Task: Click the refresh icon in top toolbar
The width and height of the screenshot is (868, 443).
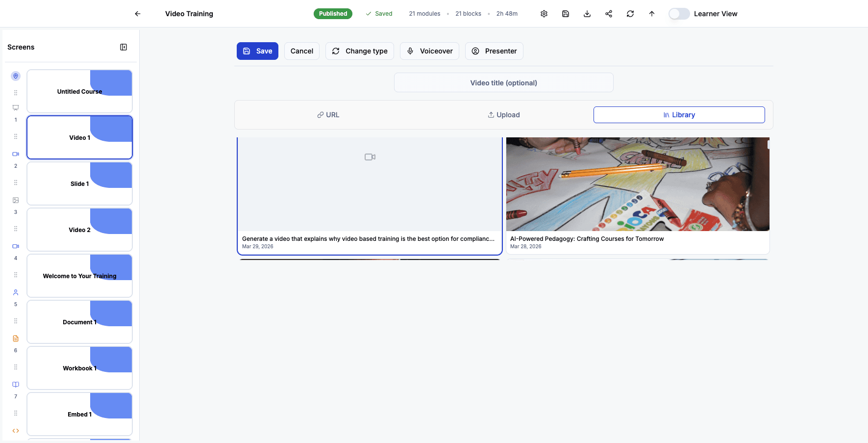Action: pyautogui.click(x=630, y=14)
